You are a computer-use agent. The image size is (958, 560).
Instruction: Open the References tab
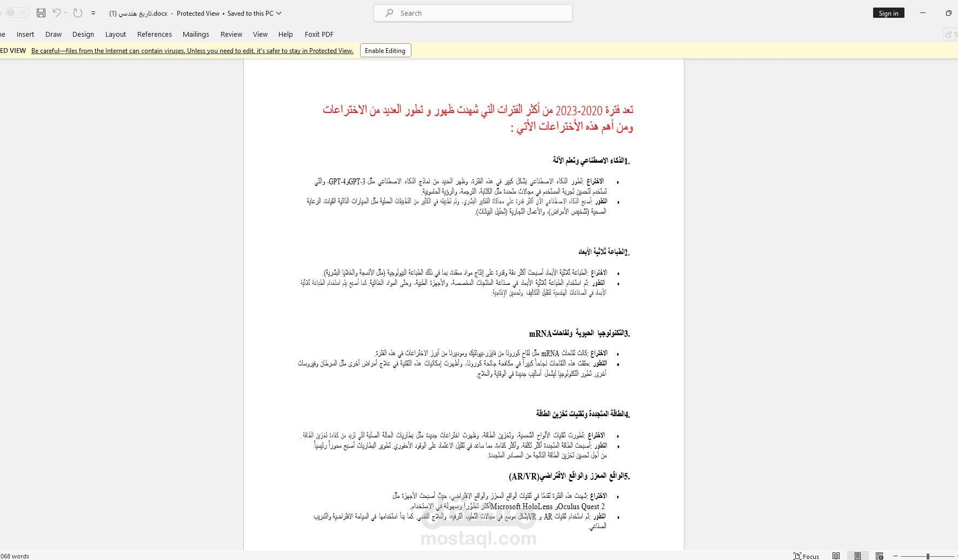coord(155,34)
